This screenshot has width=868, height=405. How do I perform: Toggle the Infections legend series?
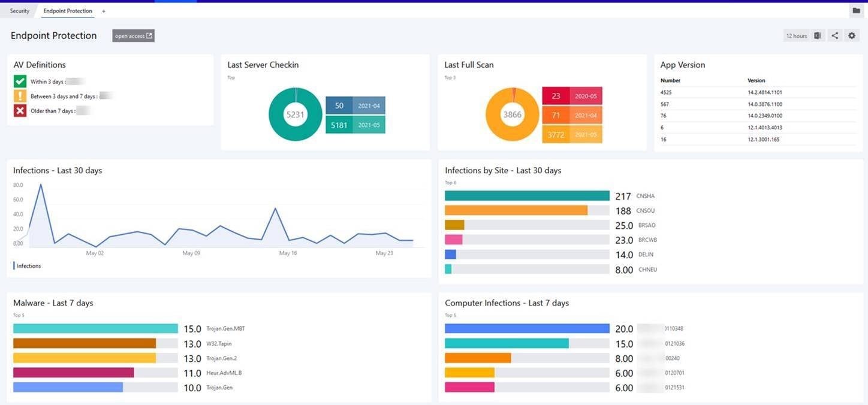click(x=28, y=266)
